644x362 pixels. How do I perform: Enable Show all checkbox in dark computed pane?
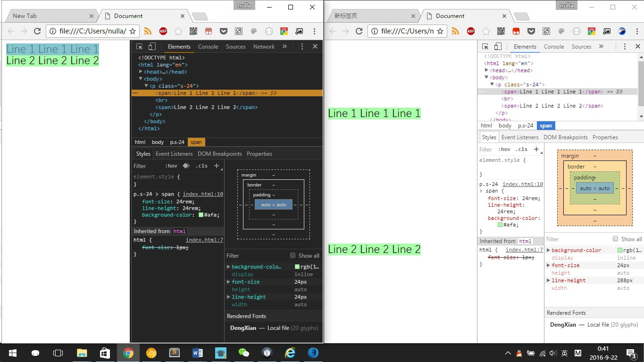pyautogui.click(x=293, y=255)
